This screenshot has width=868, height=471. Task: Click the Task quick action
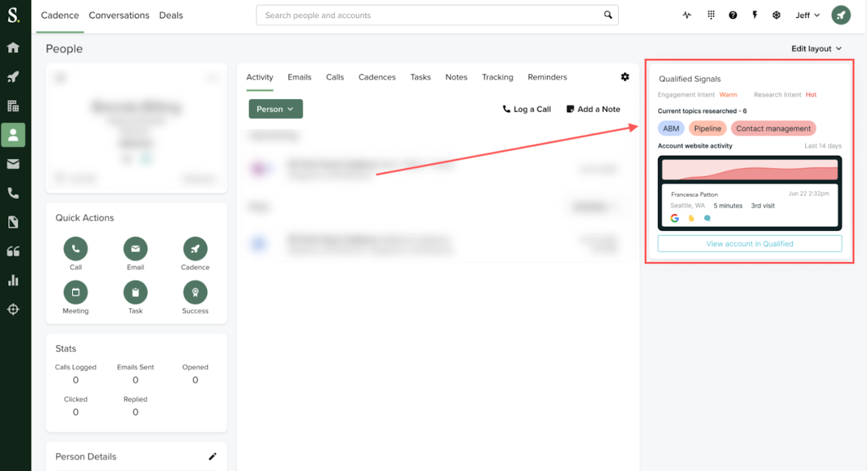(x=136, y=292)
